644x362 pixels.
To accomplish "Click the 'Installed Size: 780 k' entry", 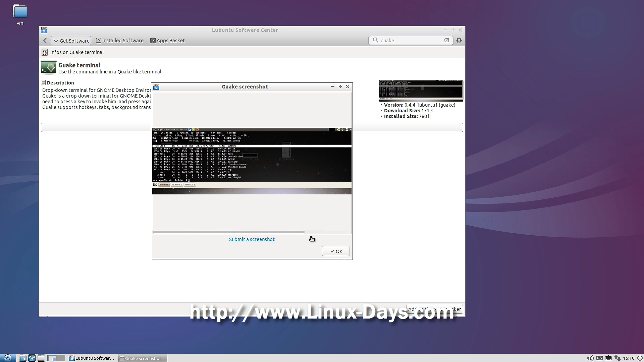I will pyautogui.click(x=407, y=116).
